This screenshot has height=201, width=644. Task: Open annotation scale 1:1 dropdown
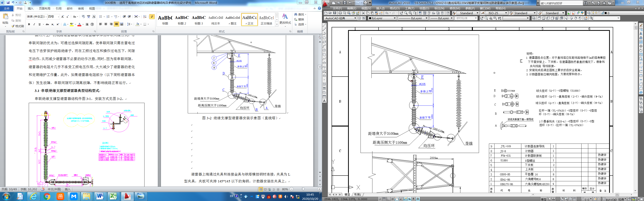587,199
